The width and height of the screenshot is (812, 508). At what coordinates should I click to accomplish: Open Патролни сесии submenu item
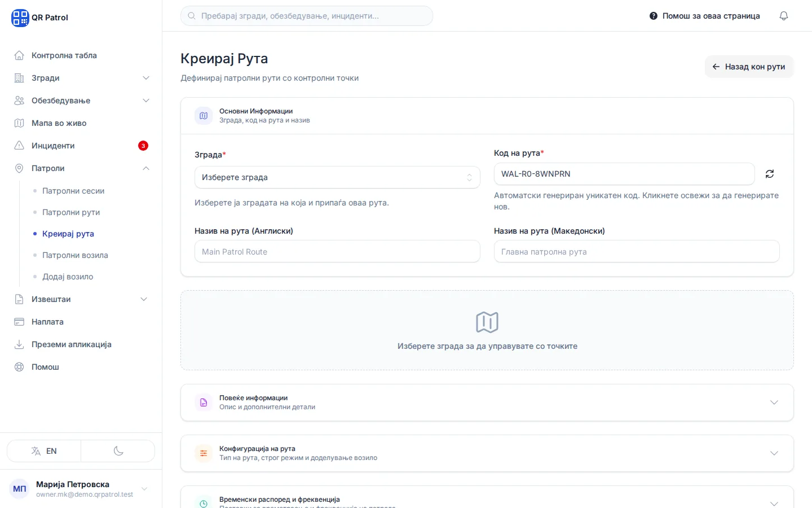point(73,191)
